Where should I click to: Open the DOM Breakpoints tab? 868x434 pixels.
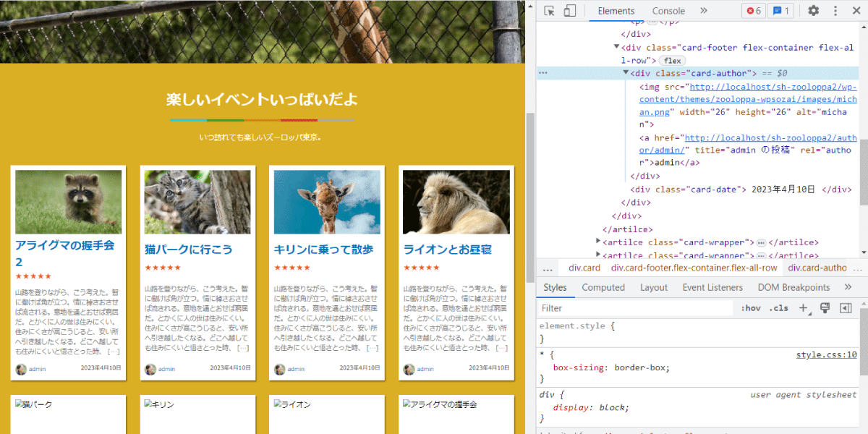(793, 287)
